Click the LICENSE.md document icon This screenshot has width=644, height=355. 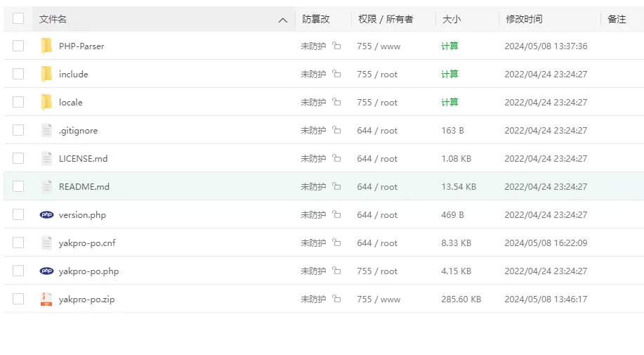click(x=46, y=159)
